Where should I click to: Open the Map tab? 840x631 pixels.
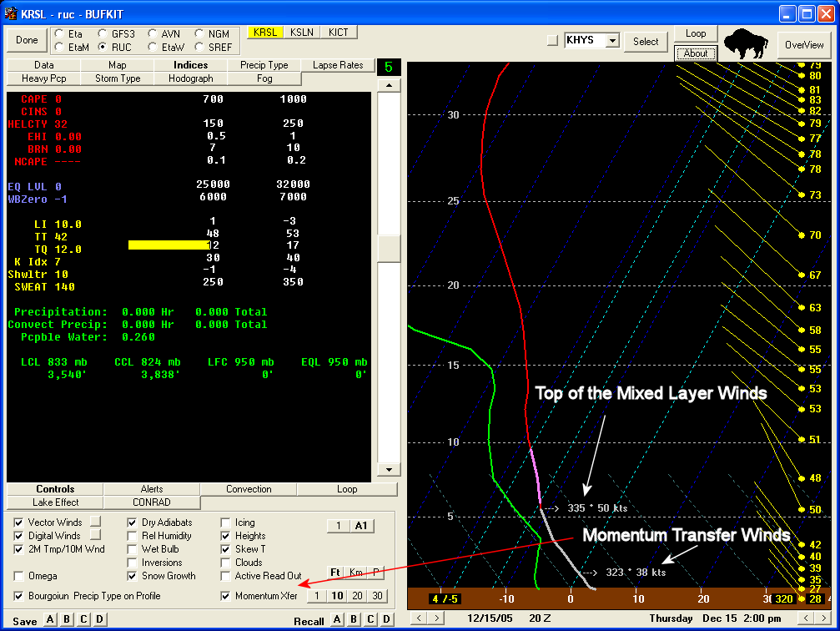pos(118,65)
